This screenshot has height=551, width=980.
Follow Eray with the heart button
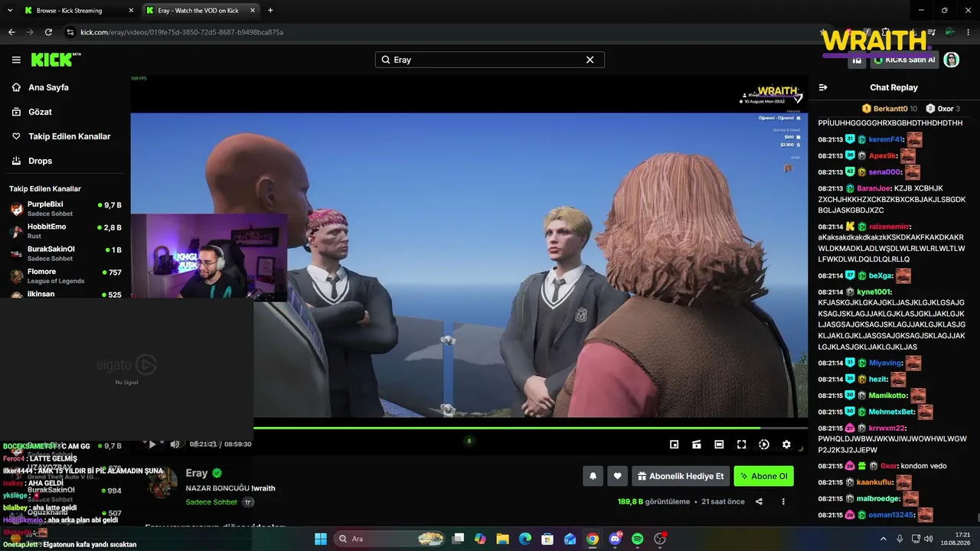click(617, 476)
